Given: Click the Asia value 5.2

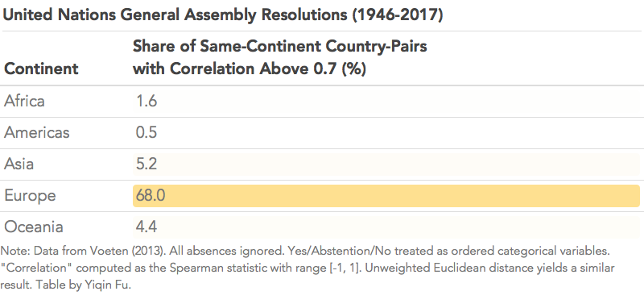Looking at the screenshot, I should [147, 164].
